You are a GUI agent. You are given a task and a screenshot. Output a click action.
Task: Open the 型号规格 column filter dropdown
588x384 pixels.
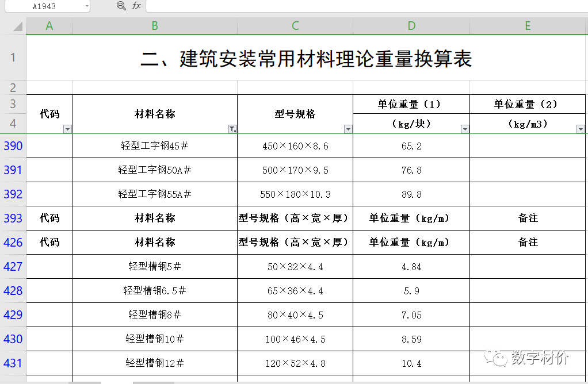click(x=348, y=129)
